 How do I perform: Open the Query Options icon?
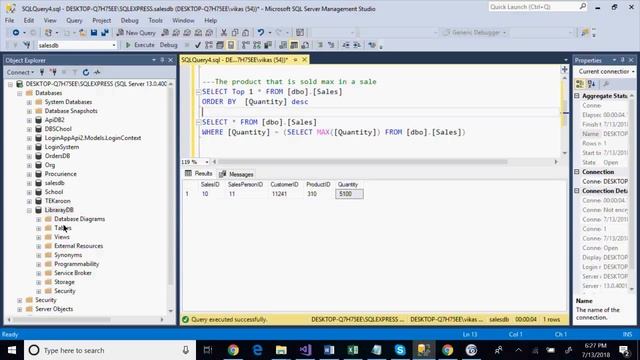coord(220,45)
